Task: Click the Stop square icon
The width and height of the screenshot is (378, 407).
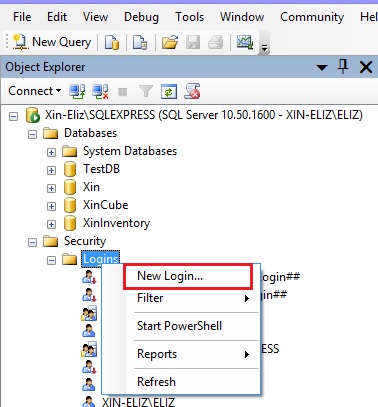Action: tap(123, 91)
